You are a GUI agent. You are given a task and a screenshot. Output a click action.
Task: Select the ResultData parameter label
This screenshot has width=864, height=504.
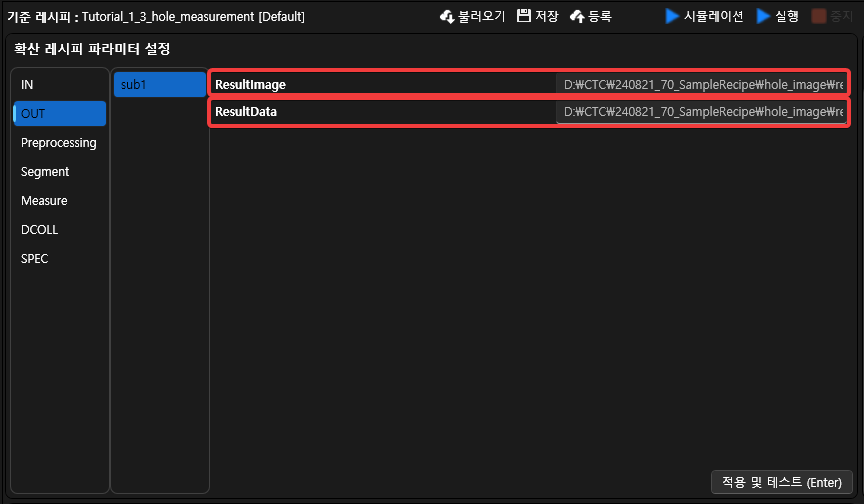[246, 112]
